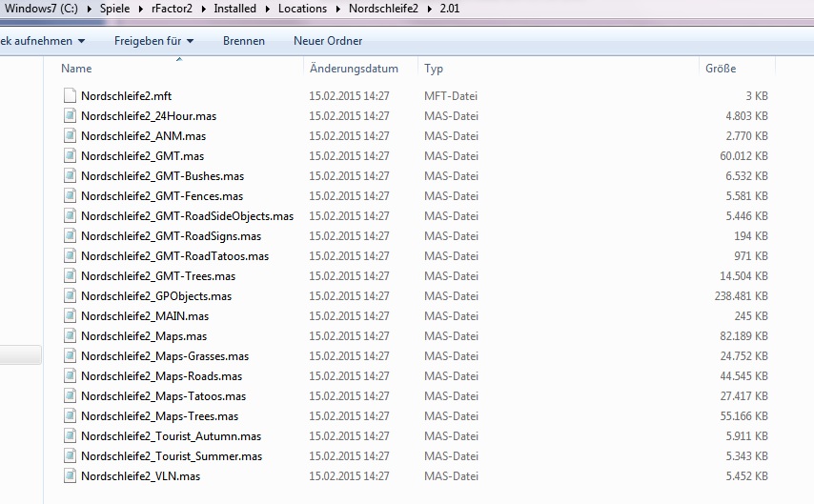Click the Nordschleife2_24Hour.mas file icon

tap(70, 115)
